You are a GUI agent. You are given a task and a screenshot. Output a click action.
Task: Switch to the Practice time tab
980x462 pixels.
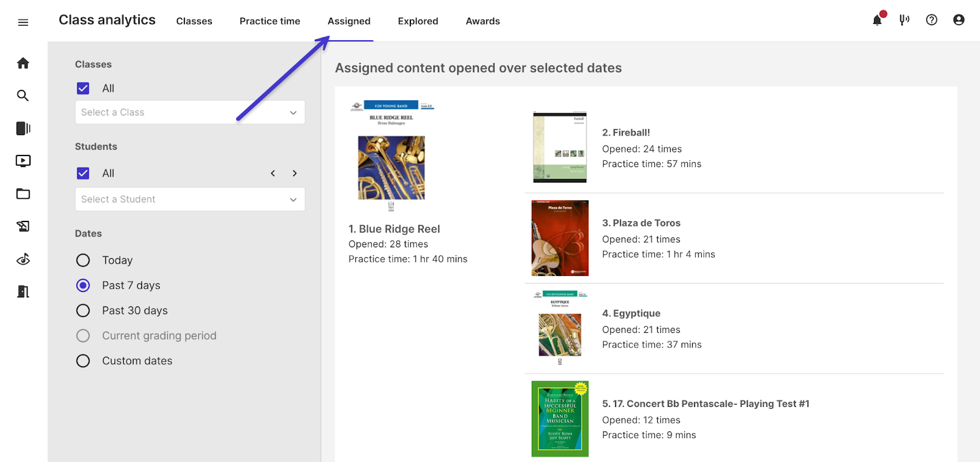[x=269, y=21]
